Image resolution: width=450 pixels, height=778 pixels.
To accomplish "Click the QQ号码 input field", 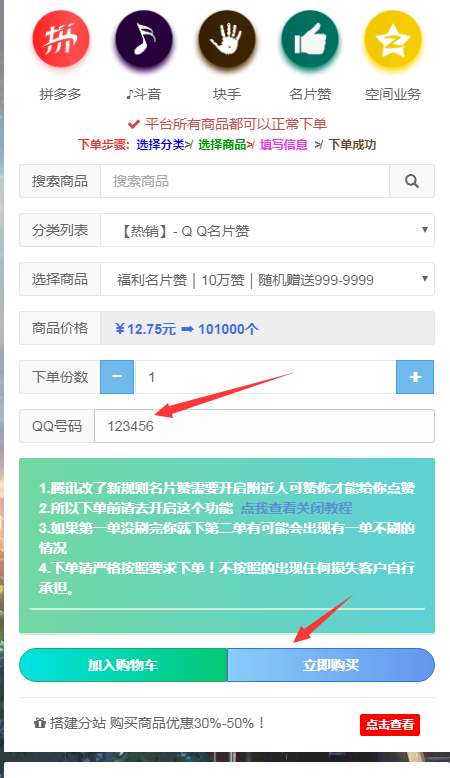I will pyautogui.click(x=264, y=426).
